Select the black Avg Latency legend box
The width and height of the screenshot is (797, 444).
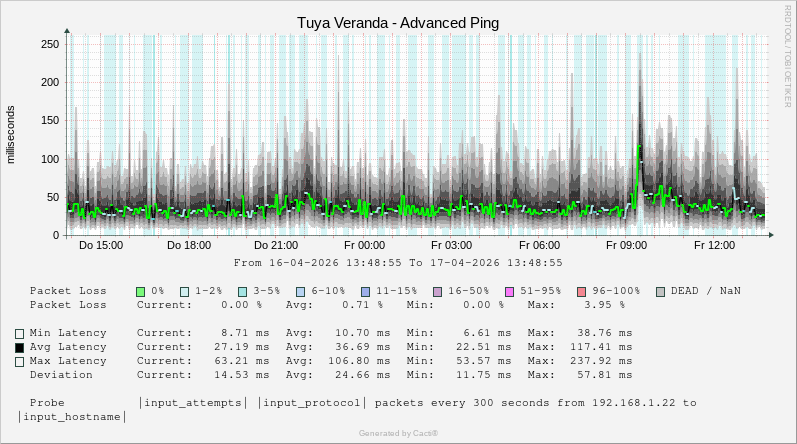point(19,347)
